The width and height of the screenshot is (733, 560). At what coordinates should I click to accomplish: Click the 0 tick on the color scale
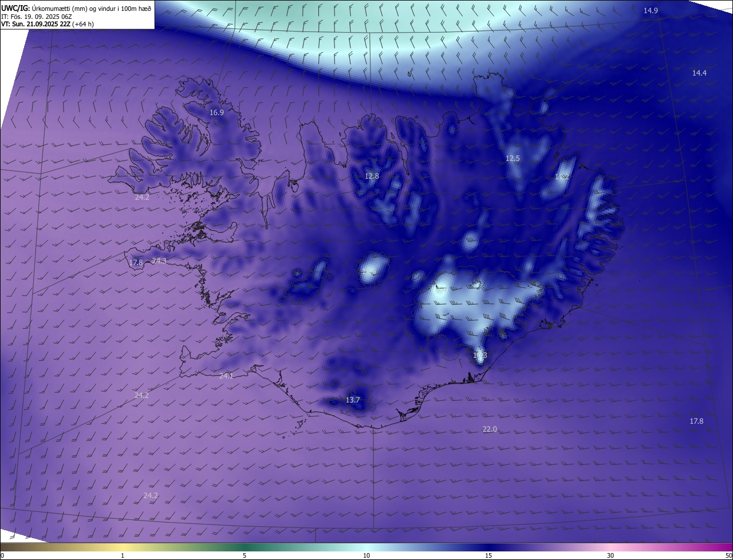coord(2,555)
